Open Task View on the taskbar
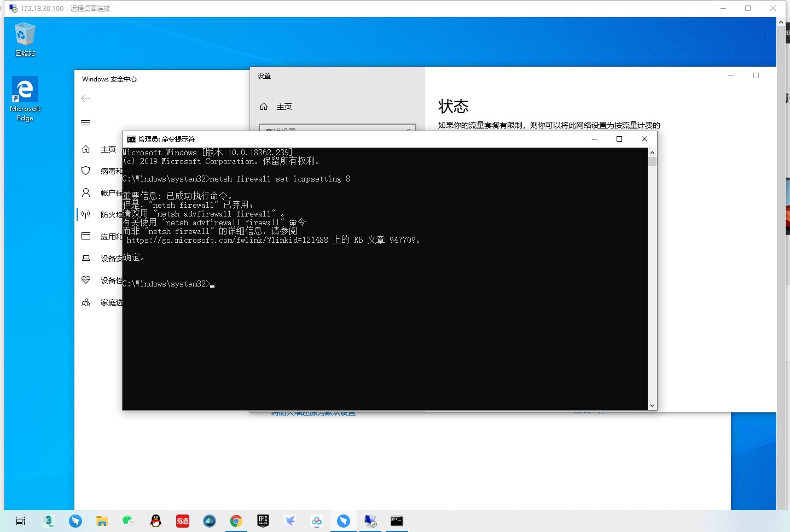 (21, 521)
